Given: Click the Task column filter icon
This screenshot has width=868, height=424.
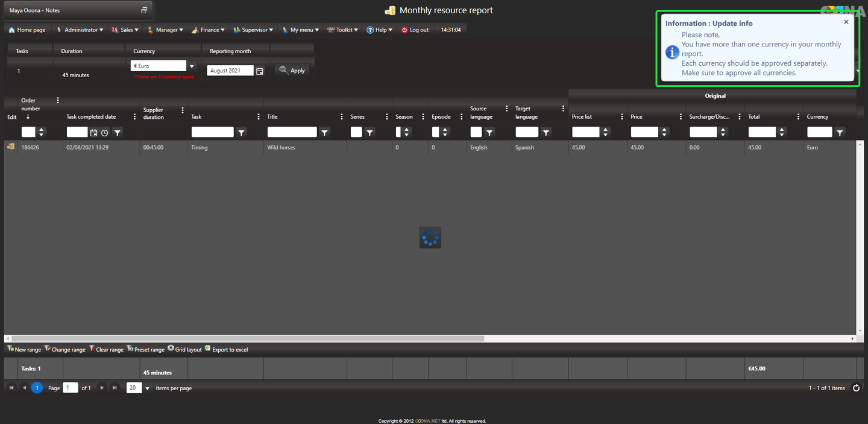Looking at the screenshot, I should click(x=241, y=132).
